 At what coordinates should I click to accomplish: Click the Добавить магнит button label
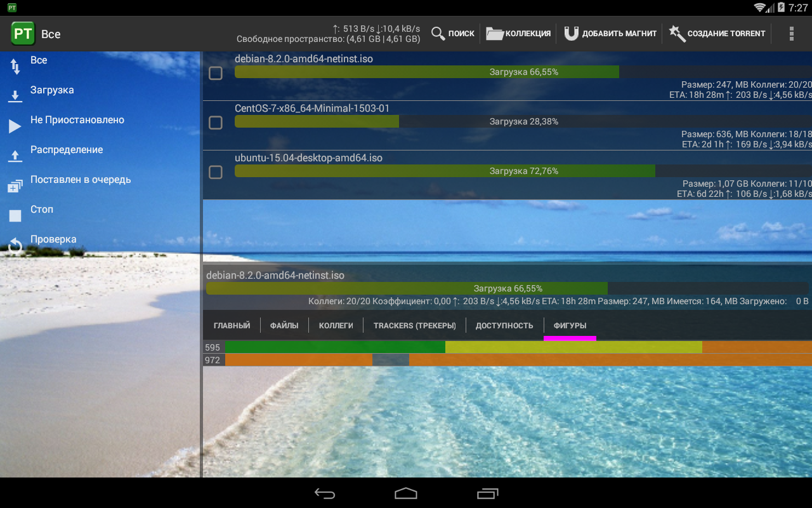pyautogui.click(x=619, y=34)
